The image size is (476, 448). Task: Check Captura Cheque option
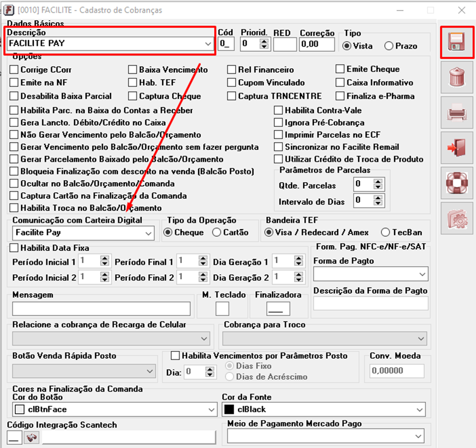tap(133, 96)
